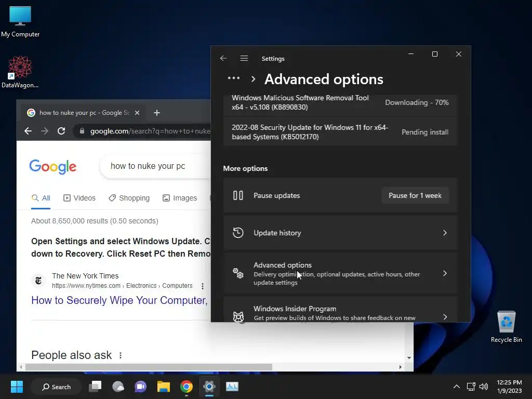Image resolution: width=532 pixels, height=399 pixels.
Task: Select the All search tab
Action: pos(41,198)
